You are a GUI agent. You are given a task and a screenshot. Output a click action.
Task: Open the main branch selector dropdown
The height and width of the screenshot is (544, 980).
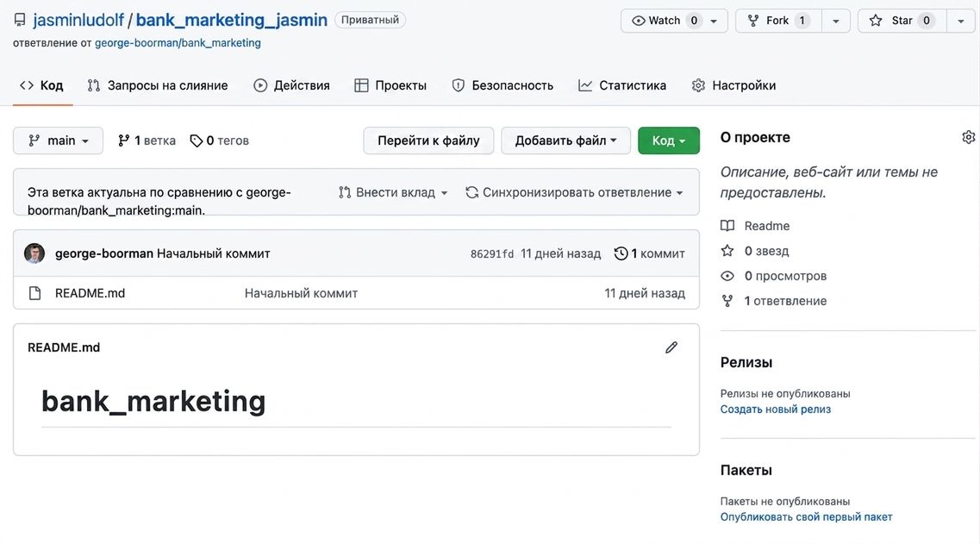click(x=58, y=141)
